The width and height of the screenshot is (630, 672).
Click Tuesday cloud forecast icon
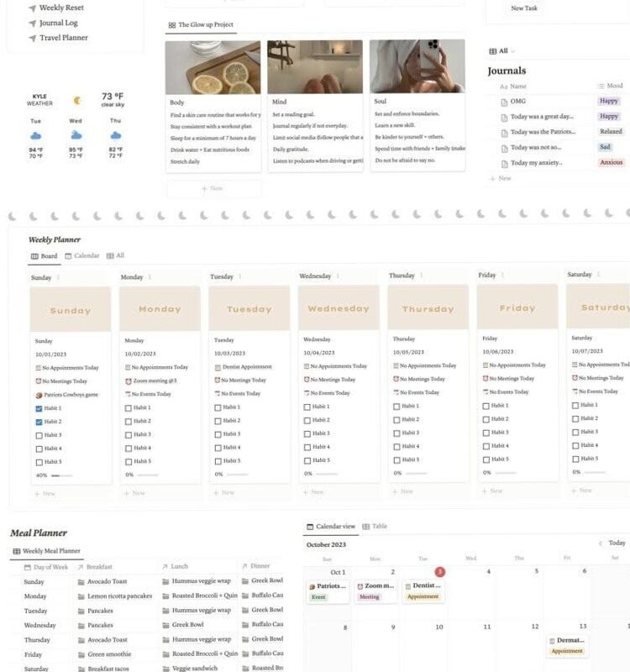(35, 136)
